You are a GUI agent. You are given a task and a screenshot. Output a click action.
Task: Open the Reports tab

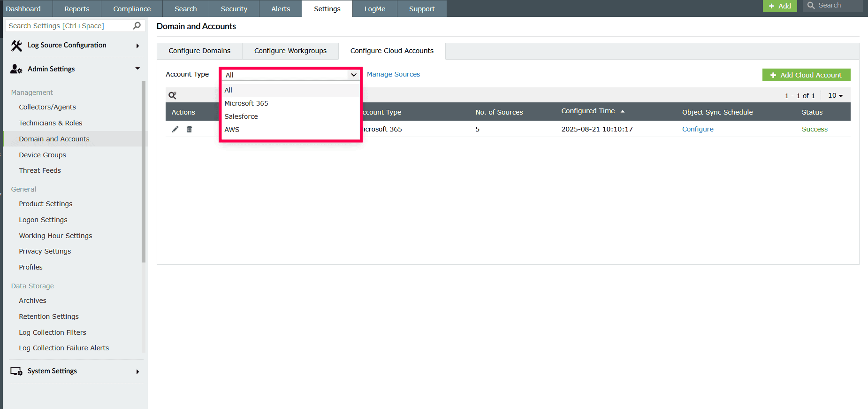[x=77, y=9]
